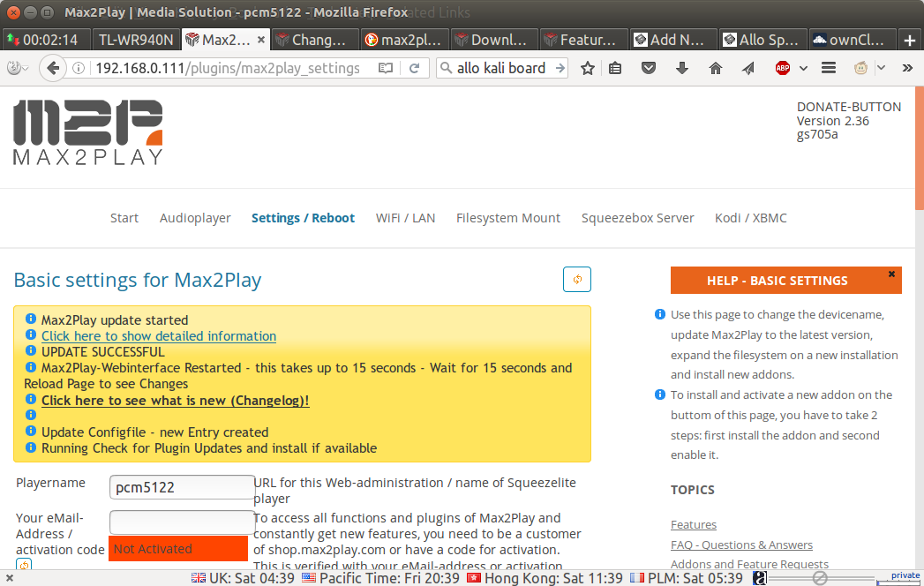Open Addons and Feature Requests link
924x586 pixels.
[x=749, y=564]
